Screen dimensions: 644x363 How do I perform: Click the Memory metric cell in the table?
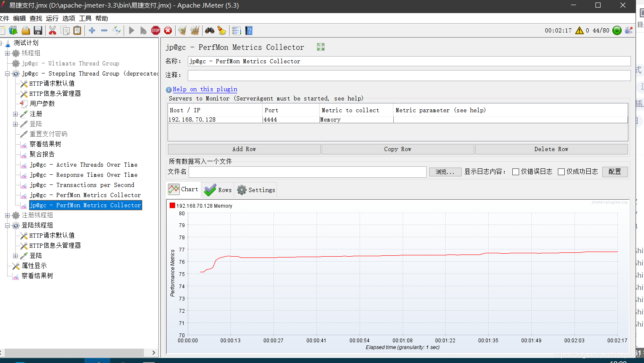(356, 119)
